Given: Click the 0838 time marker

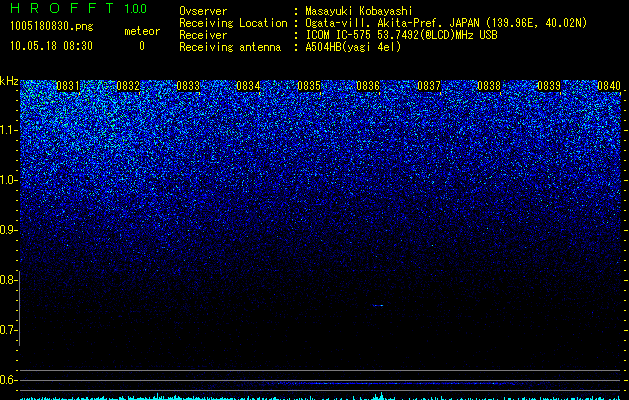Looking at the screenshot, I should point(489,86).
